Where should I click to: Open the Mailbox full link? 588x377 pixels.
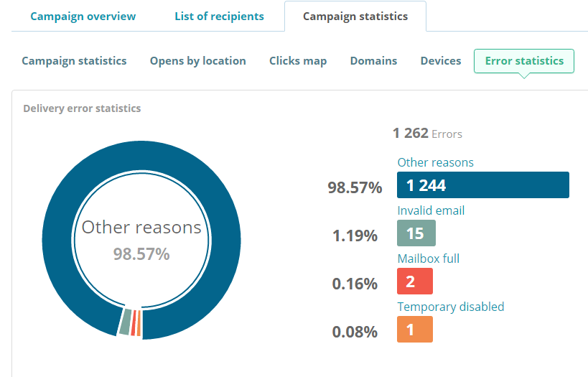pyautogui.click(x=428, y=259)
